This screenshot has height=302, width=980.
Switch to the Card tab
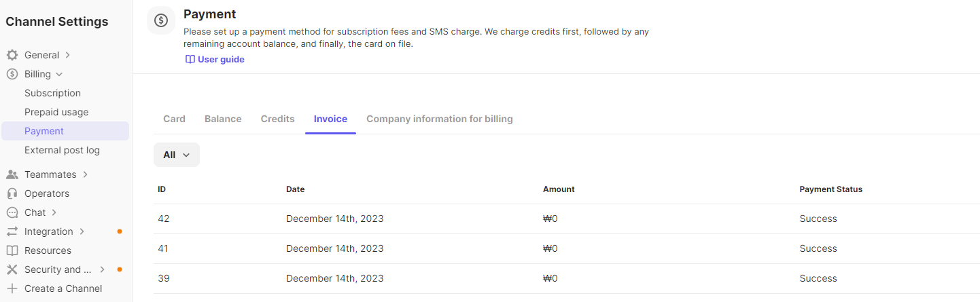(174, 119)
